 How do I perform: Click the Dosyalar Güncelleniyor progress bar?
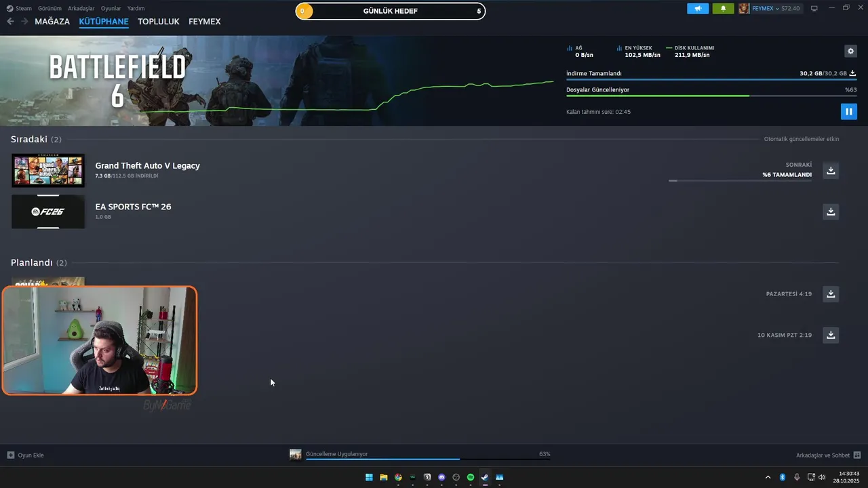pos(711,96)
